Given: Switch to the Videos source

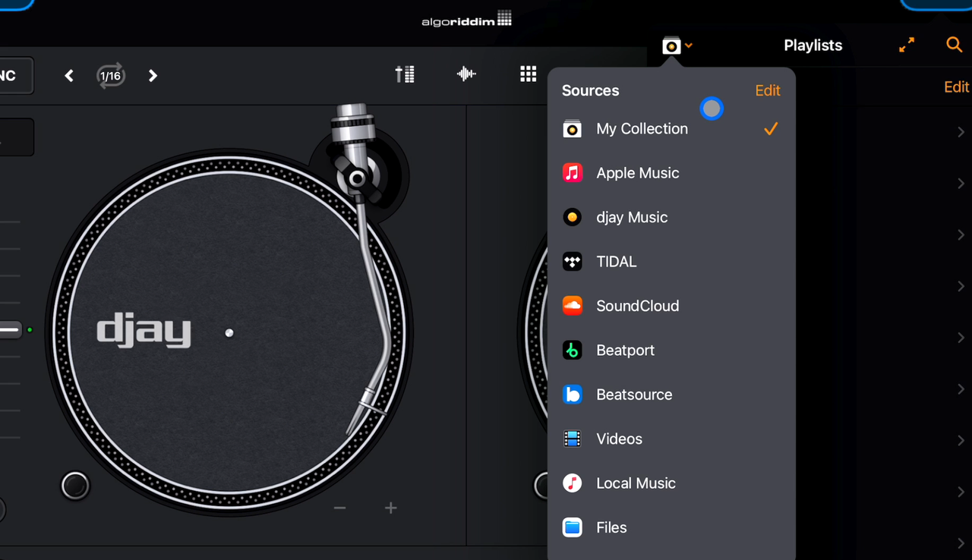Looking at the screenshot, I should click(619, 438).
